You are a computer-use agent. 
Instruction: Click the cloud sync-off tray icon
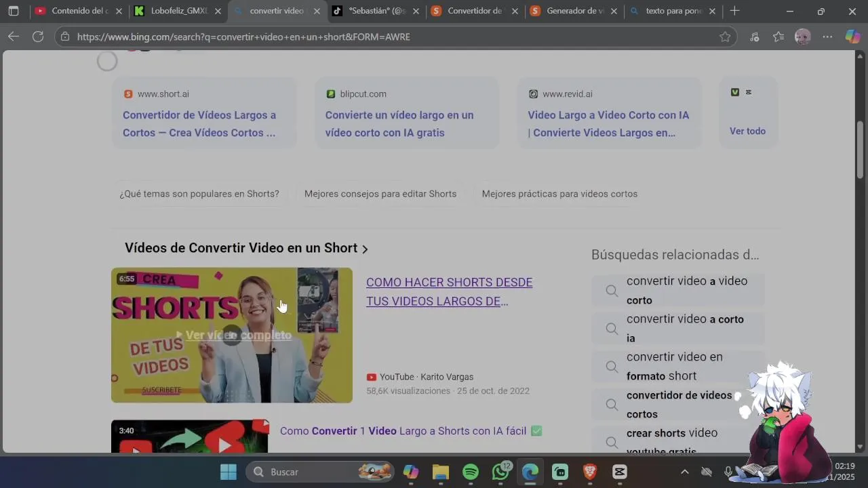pos(707,472)
